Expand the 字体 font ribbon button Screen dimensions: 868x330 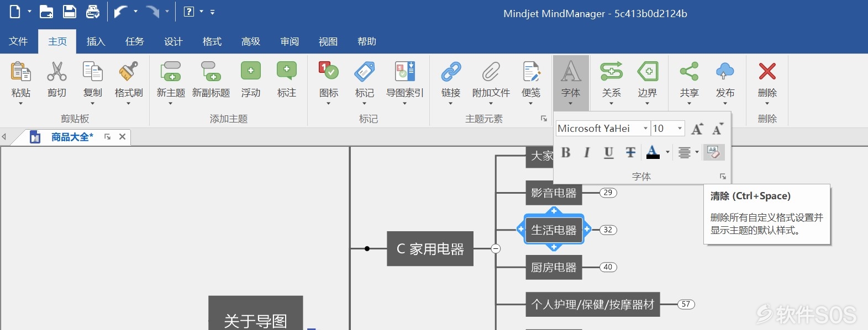pyautogui.click(x=571, y=83)
